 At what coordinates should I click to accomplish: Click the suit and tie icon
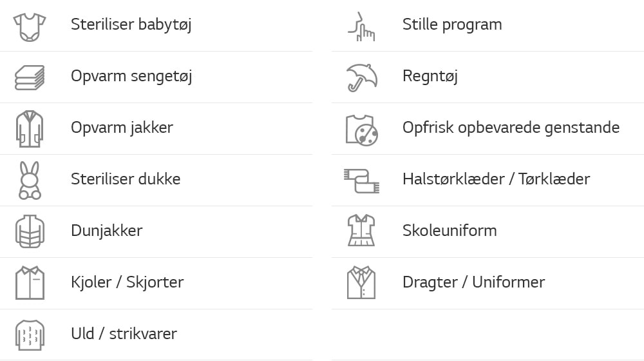pyautogui.click(x=361, y=282)
